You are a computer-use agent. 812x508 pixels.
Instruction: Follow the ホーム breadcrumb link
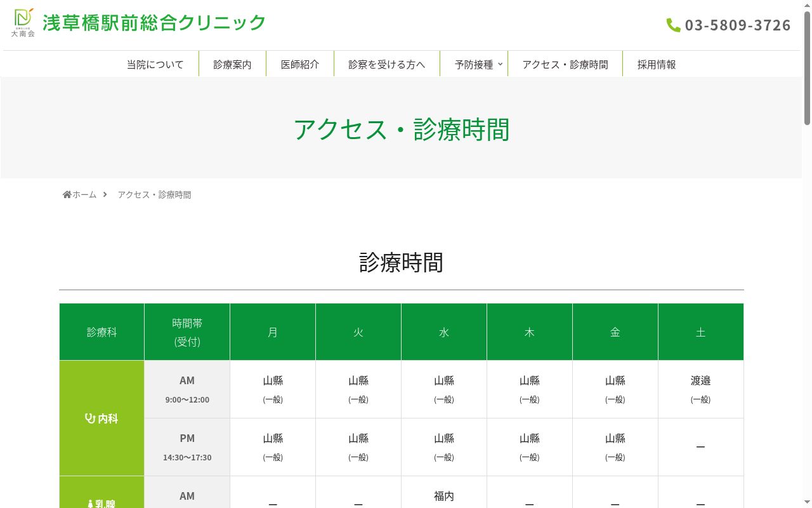click(84, 194)
